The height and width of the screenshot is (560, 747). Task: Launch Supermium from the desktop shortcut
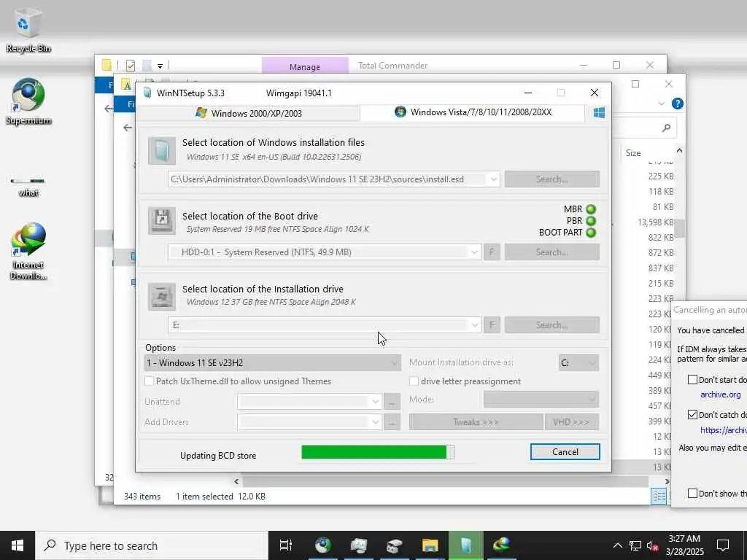coord(28,101)
